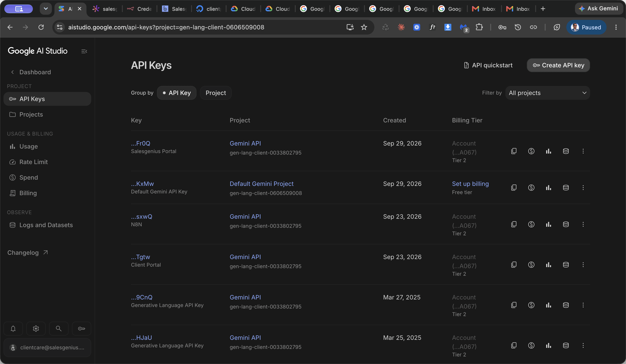
Task: Open spend icon for ...Fr0Q key
Action: pyautogui.click(x=531, y=151)
